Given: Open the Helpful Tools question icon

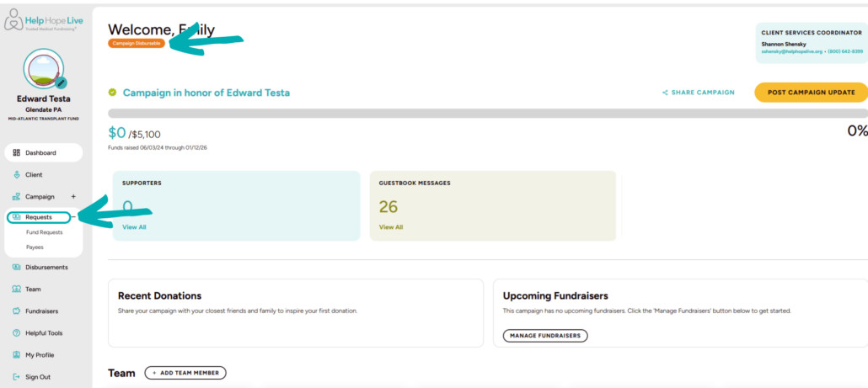Looking at the screenshot, I should pos(17,333).
